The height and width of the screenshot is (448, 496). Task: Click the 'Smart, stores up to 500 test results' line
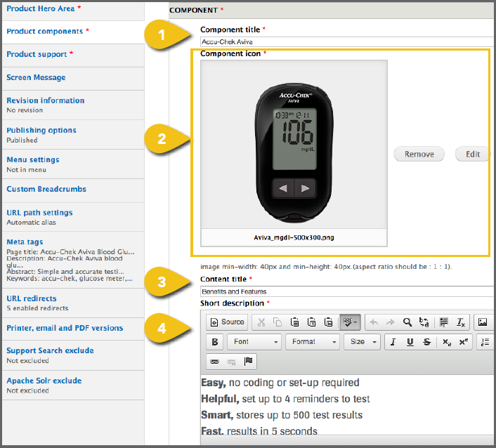[282, 415]
